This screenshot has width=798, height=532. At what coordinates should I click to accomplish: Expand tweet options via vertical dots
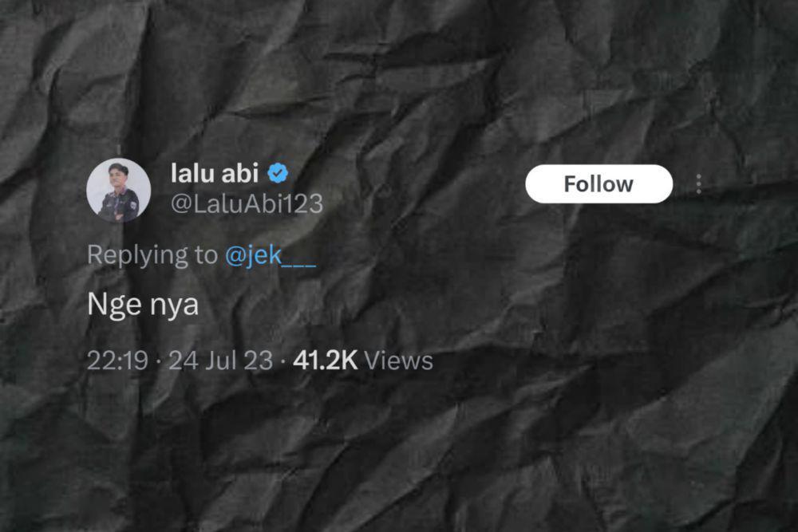click(699, 183)
